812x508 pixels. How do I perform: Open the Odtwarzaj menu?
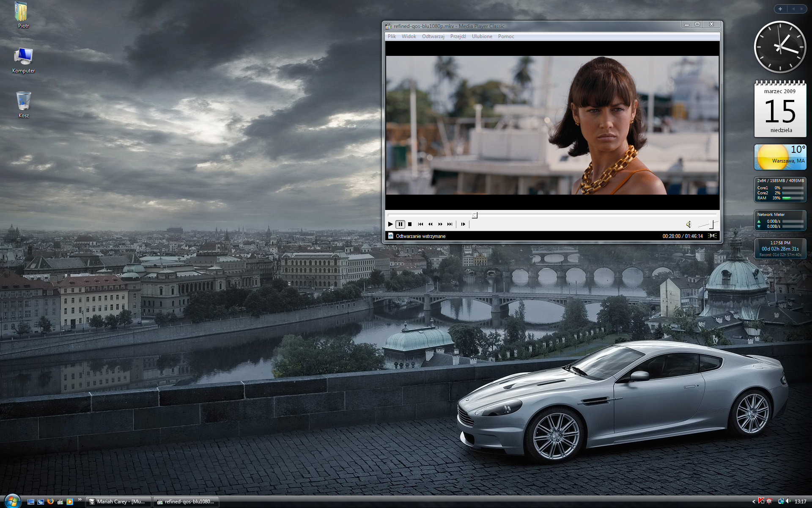[433, 36]
